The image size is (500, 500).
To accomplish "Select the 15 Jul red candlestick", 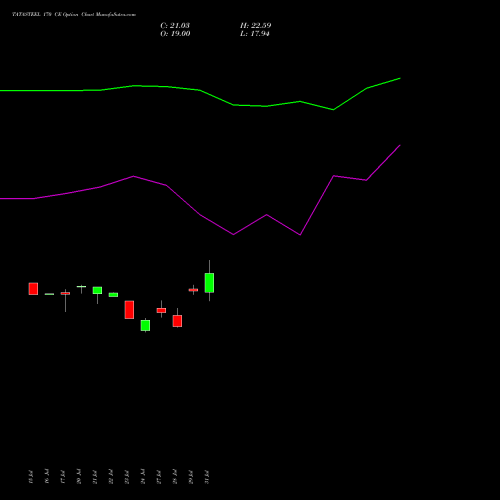I will (x=33, y=289).
